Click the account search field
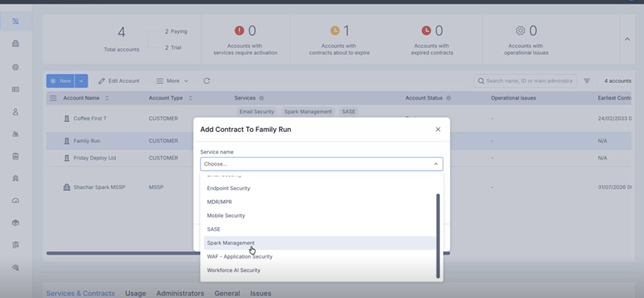 [x=526, y=81]
